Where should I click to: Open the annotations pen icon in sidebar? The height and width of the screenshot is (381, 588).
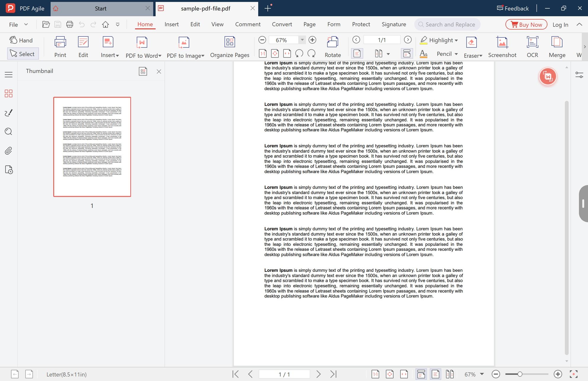pos(9,113)
